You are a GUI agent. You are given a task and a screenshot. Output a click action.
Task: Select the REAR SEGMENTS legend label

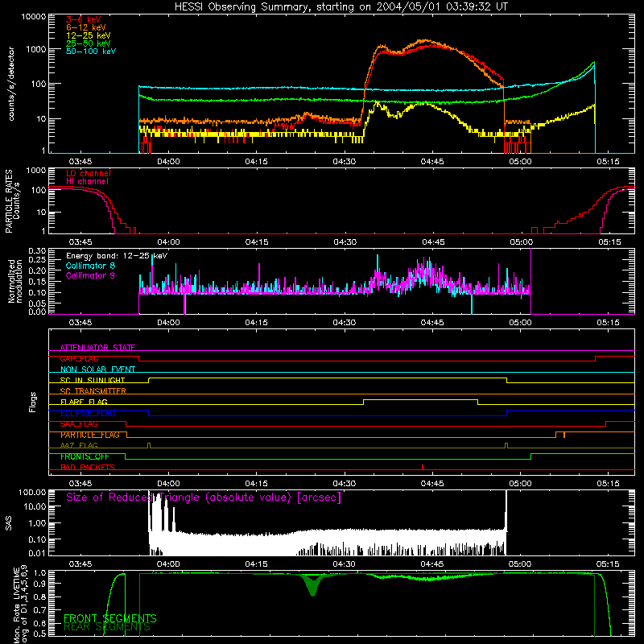point(107,627)
